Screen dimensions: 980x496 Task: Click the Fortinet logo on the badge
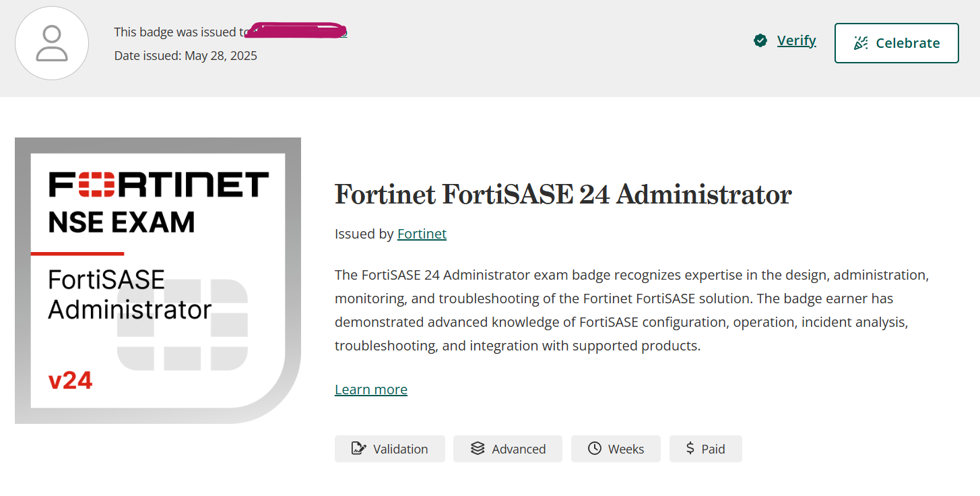(x=159, y=185)
